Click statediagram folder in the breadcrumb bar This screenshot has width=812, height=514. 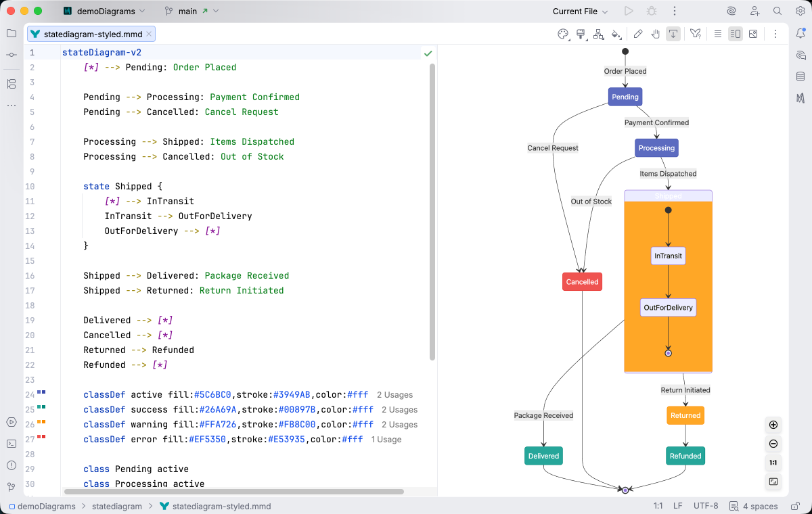117,506
